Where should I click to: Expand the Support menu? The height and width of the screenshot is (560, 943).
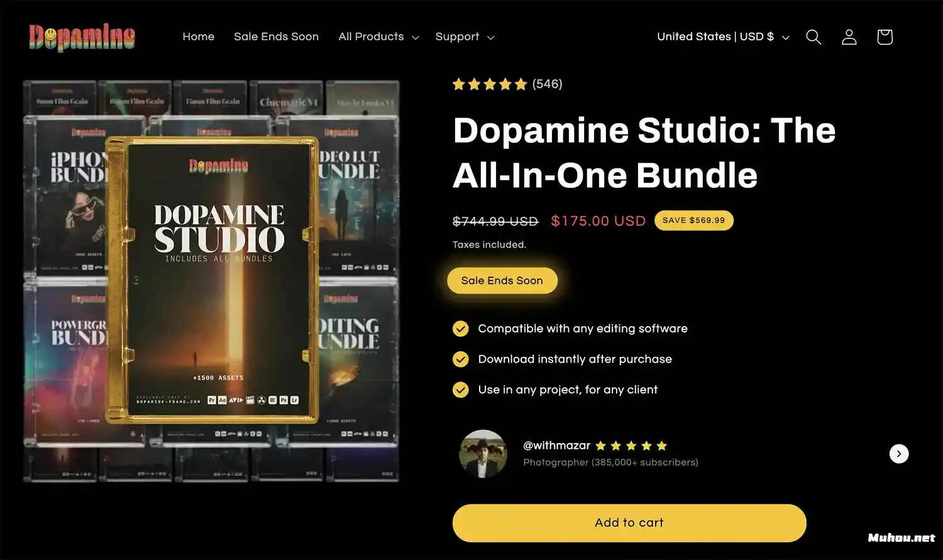tap(465, 36)
